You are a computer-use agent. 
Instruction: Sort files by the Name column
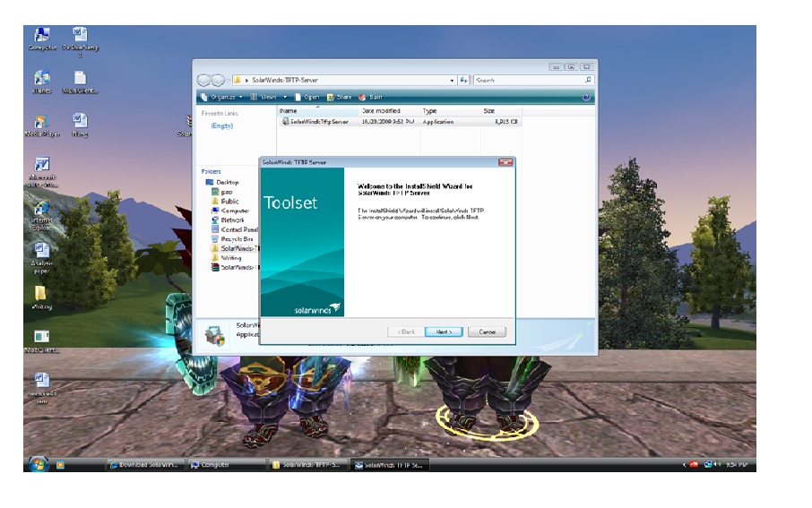point(317,111)
